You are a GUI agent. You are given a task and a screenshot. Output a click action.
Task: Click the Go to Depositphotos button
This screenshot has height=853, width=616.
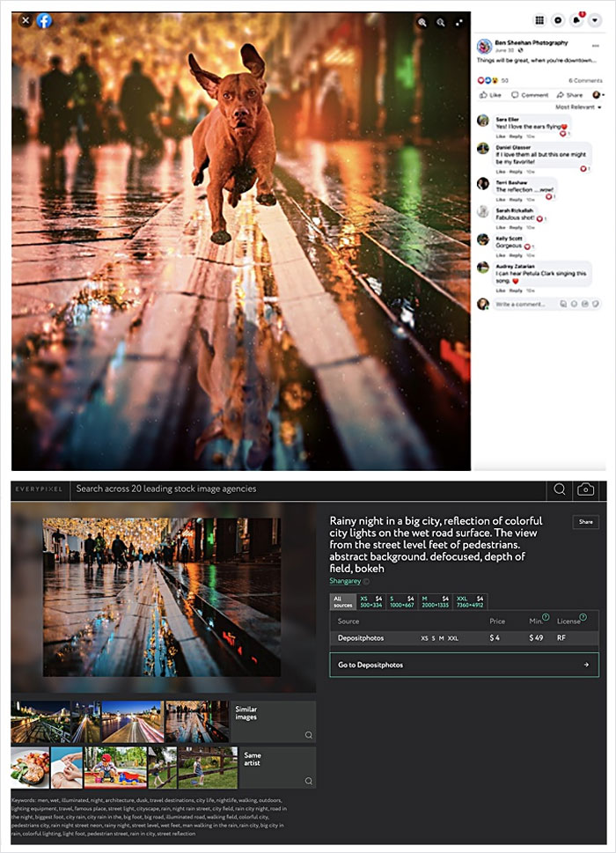tap(464, 665)
